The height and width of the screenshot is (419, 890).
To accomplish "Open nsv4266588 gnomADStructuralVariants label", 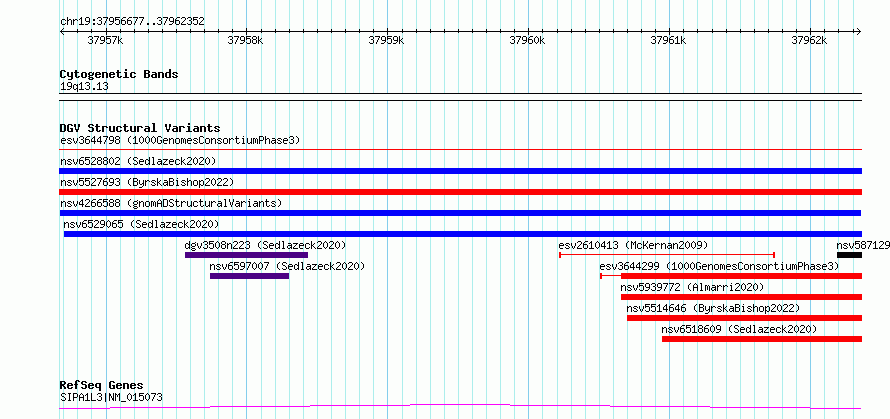I will click(171, 203).
